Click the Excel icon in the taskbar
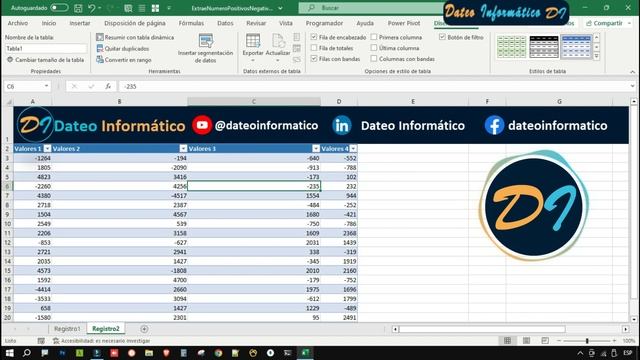Viewport: 640px width, 360px height. pyautogui.click(x=304, y=353)
